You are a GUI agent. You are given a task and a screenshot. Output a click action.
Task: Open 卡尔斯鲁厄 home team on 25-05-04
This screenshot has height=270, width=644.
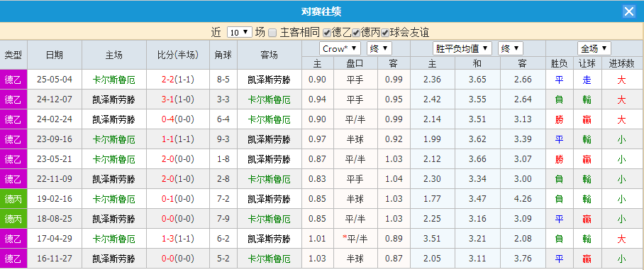114,80
